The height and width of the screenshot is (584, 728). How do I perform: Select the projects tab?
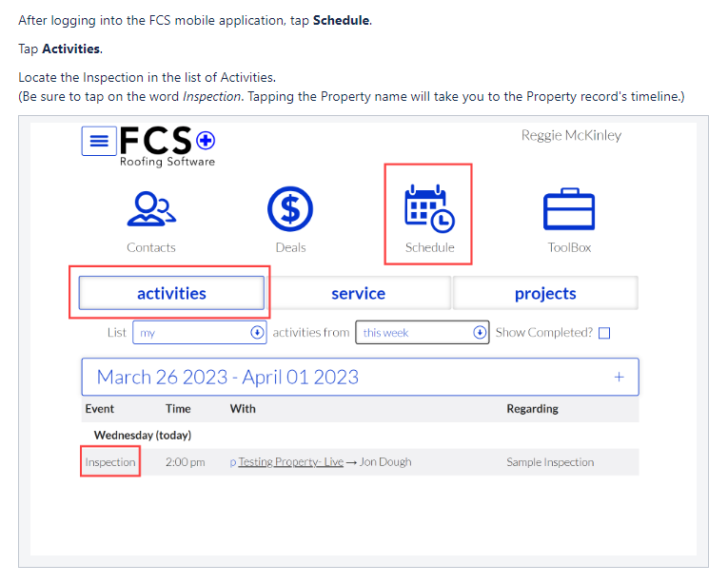click(545, 293)
